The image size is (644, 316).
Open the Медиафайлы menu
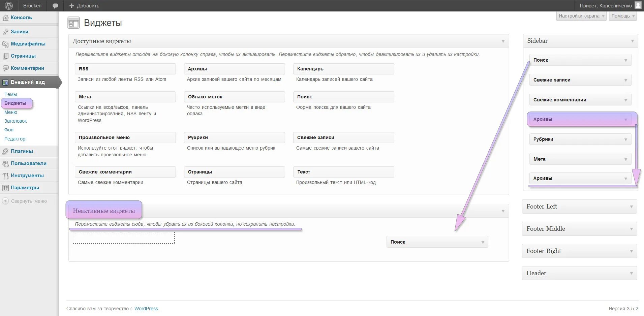click(28, 44)
